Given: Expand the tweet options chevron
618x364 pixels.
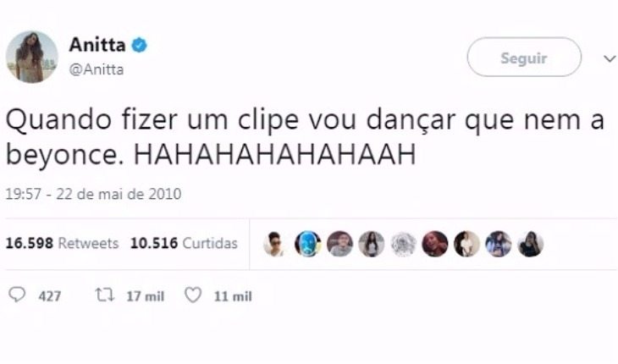Looking at the screenshot, I should 610,58.
